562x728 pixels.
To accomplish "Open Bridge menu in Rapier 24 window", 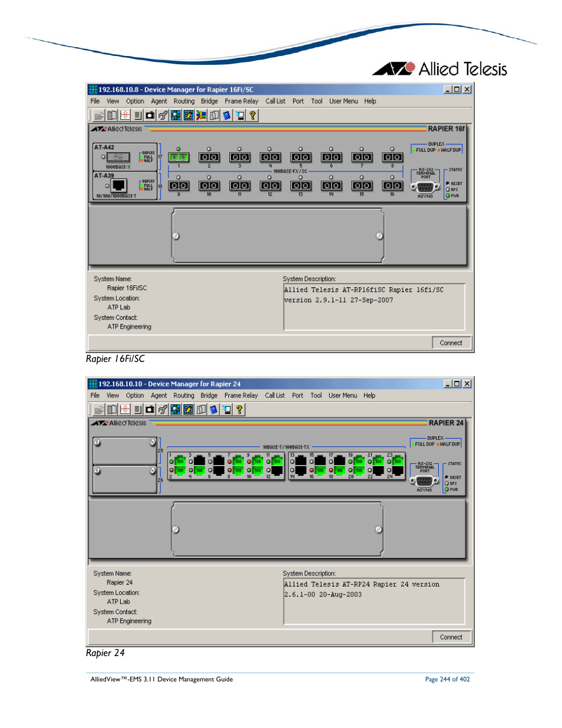I will point(209,396).
